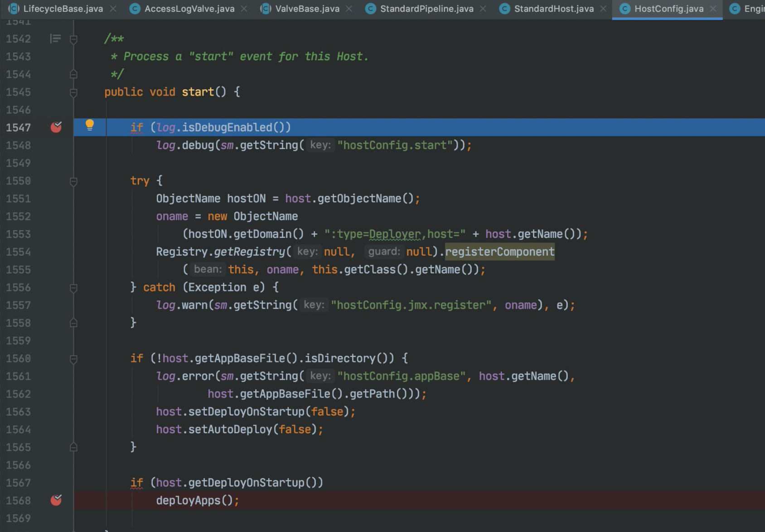Screen dimensions: 765x532
Task: Click the start method name in the declaration
Action: point(198,92)
